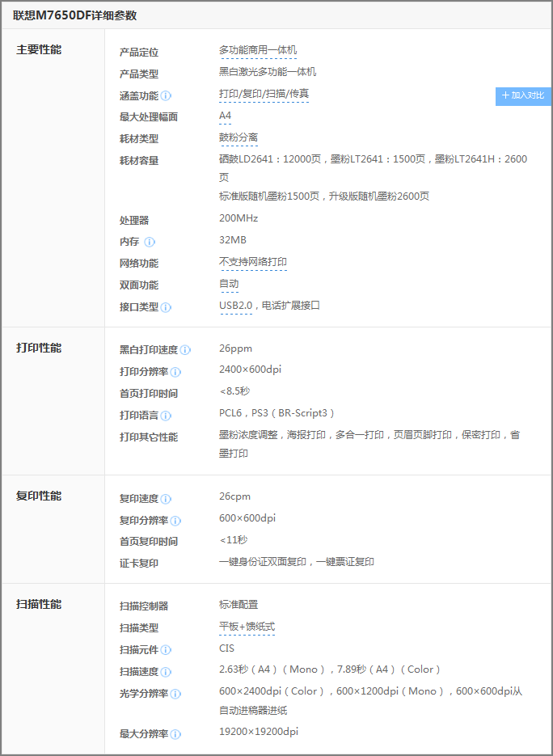Click the 黑白激光多功能一体机 value
553x756 pixels.
click(x=268, y=72)
